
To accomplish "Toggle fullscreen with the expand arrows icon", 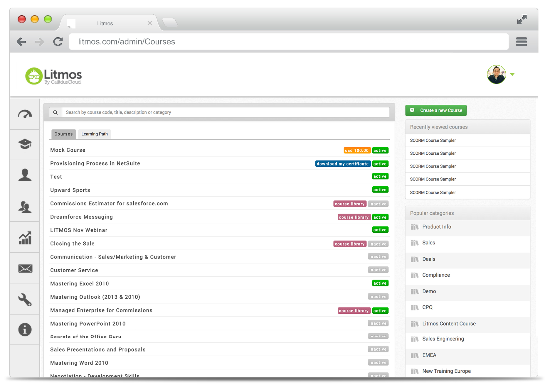I will click(522, 19).
